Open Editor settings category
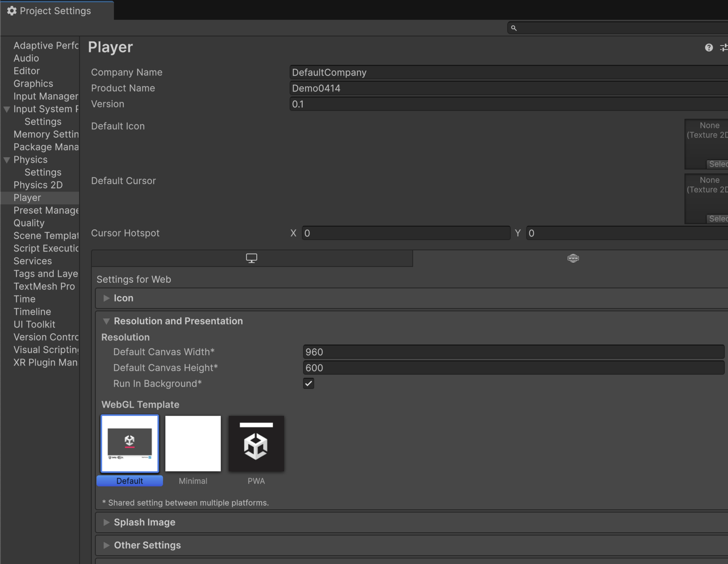Viewport: 728px width, 564px height. pos(27,71)
